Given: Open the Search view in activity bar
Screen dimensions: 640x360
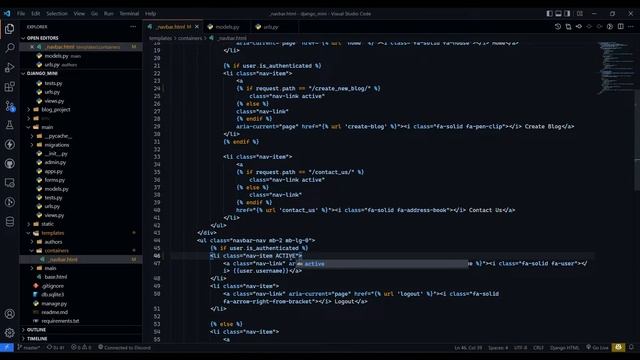Looking at the screenshot, I should 9,48.
